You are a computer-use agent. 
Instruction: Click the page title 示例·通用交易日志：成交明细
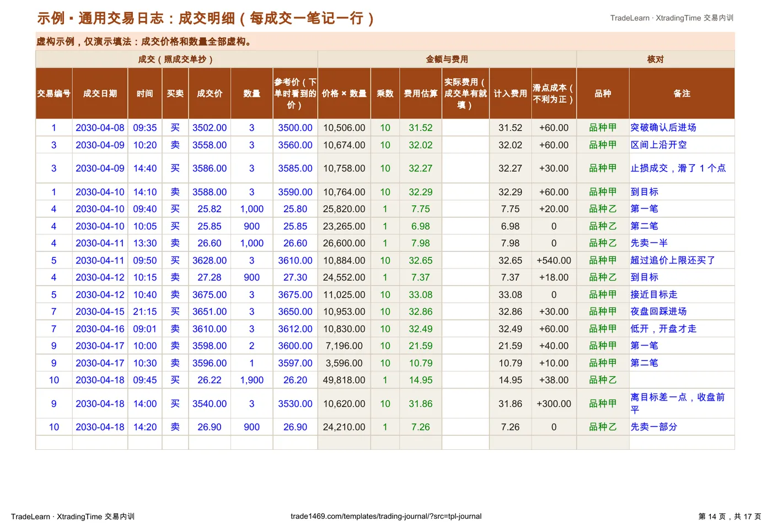coord(206,18)
